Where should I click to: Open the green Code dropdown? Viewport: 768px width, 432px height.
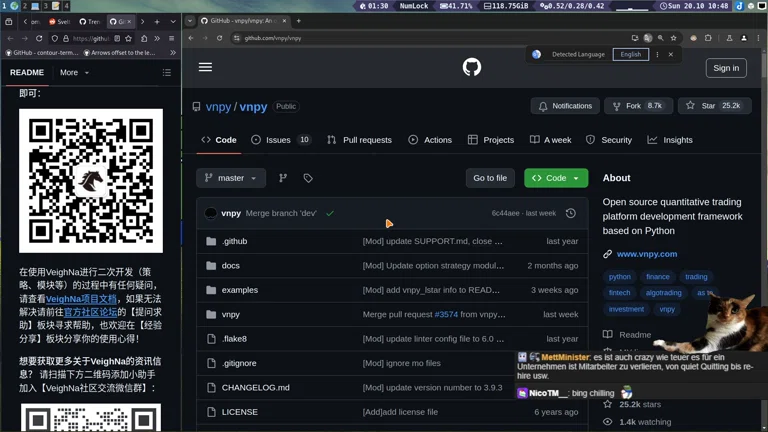coord(556,178)
